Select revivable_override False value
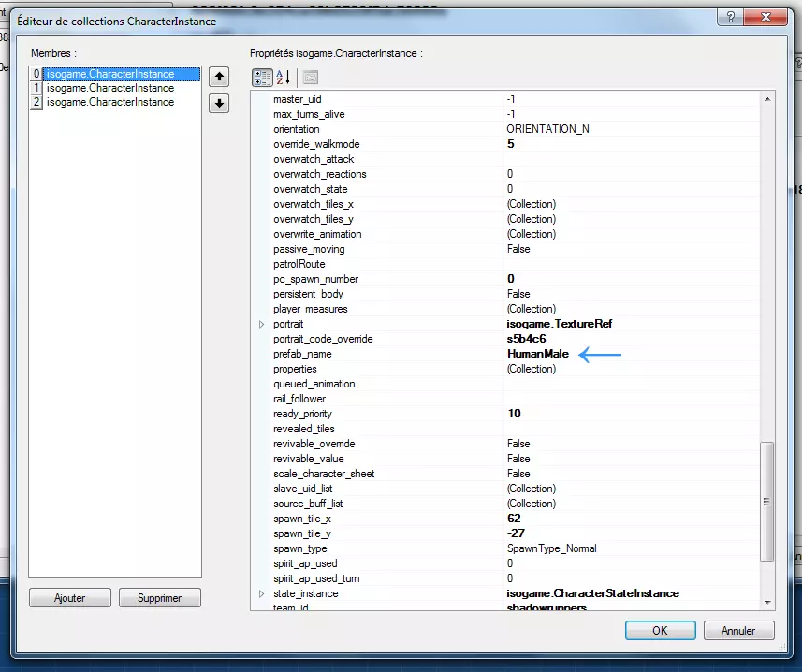 (518, 444)
